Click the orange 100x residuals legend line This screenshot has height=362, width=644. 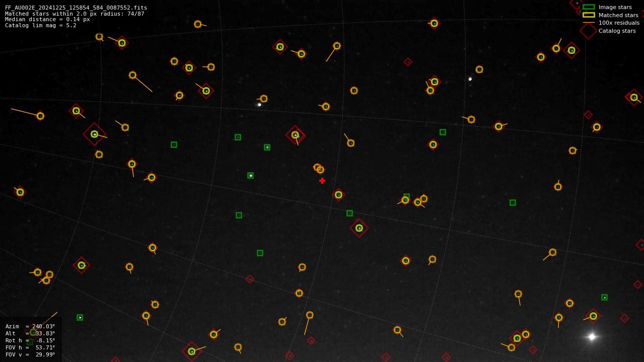(589, 23)
